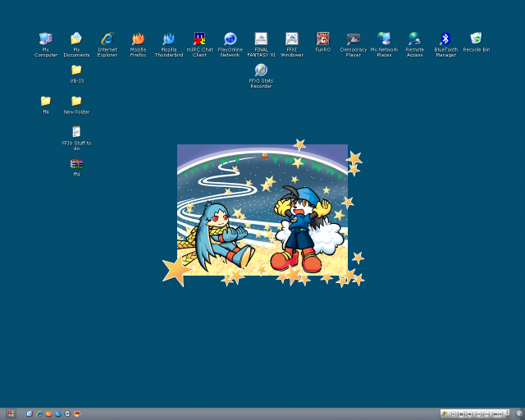Screen dimensions: 525x420
Task: Select FFXI Windower desktop shortcut
Action: coord(292,44)
